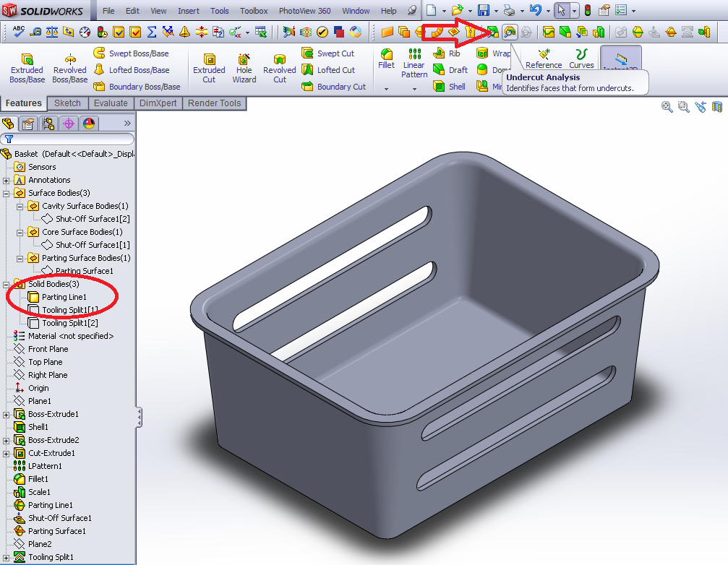Collapse the Surface Bodies(3) folder
The height and width of the screenshot is (565, 728).
tap(6, 194)
